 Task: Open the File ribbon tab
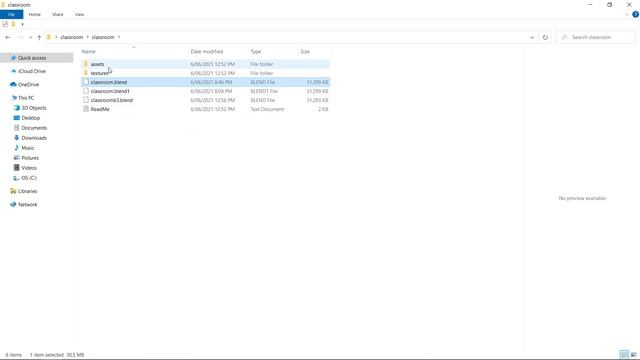pyautogui.click(x=11, y=14)
